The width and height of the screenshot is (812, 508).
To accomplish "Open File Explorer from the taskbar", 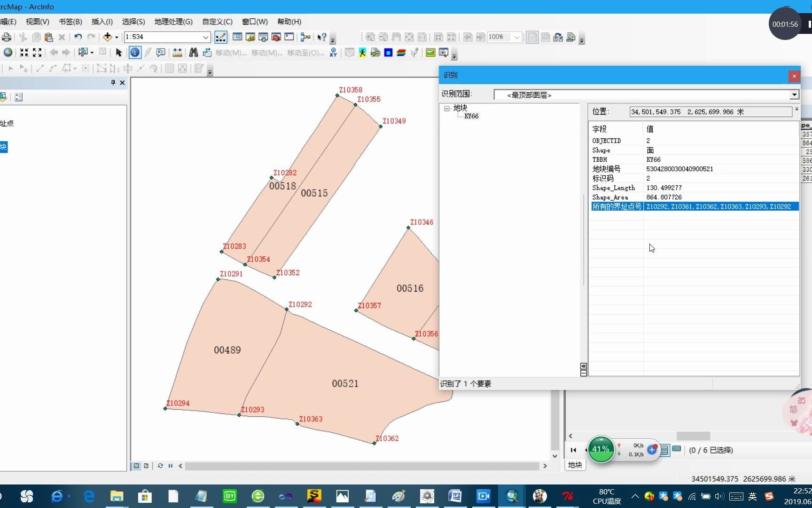I will (x=117, y=496).
